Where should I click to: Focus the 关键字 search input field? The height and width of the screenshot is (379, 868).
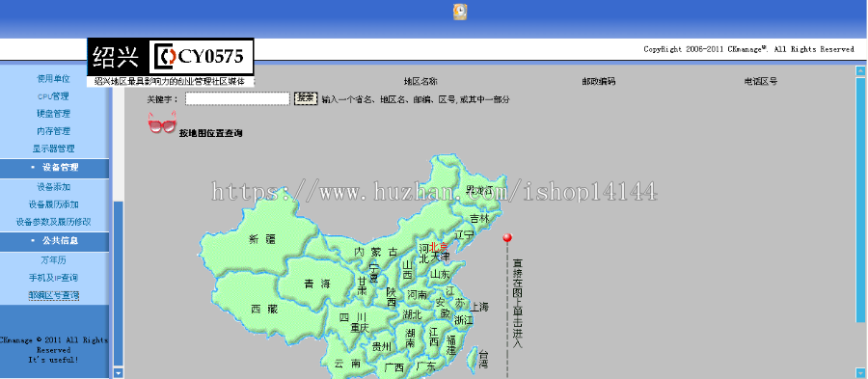pyautogui.click(x=237, y=99)
